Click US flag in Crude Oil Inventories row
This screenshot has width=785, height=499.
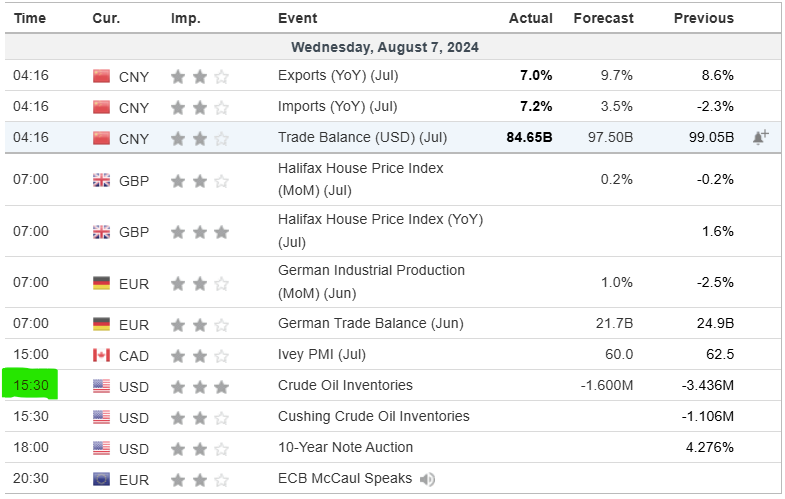(101, 386)
